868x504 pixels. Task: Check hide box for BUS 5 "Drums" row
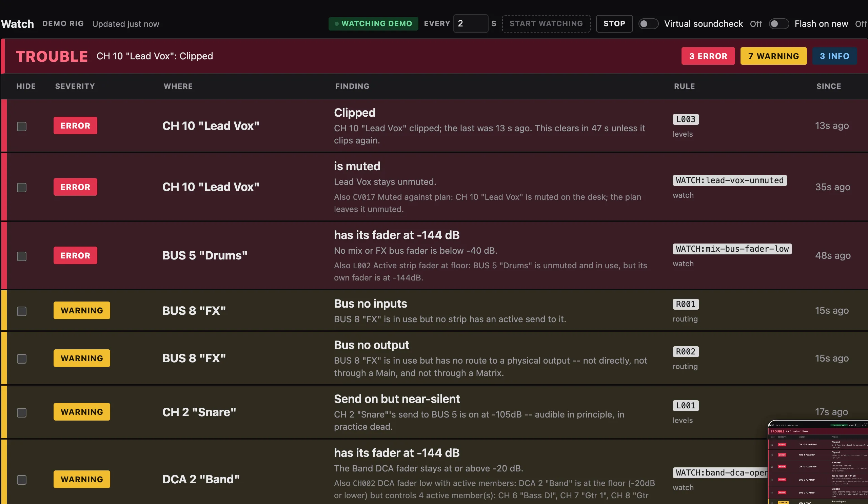click(22, 256)
